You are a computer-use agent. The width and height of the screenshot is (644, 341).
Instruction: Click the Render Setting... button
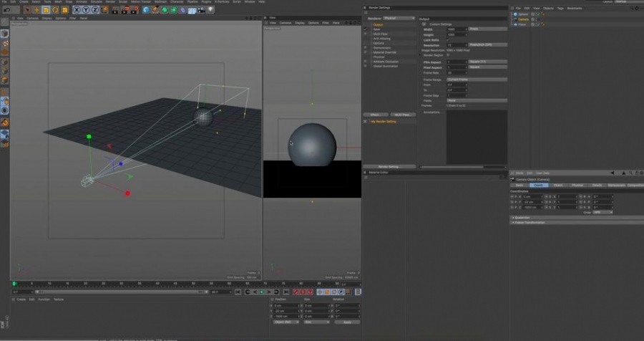389,167
